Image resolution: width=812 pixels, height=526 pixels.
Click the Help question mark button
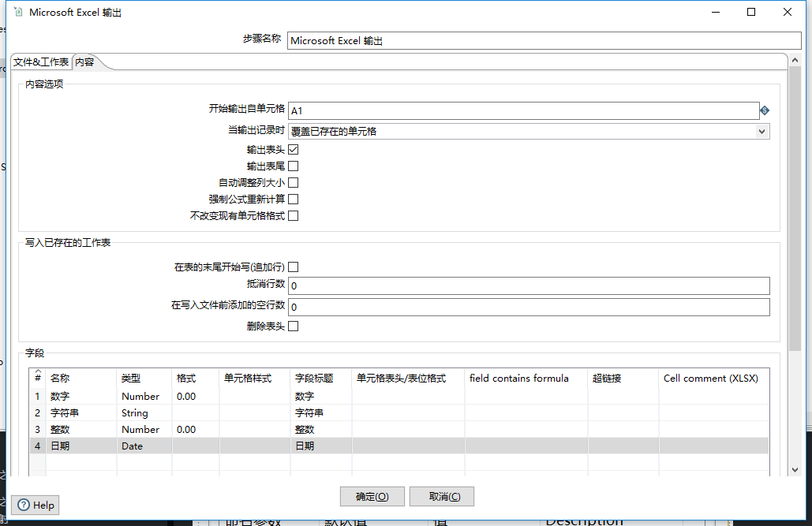pyautogui.click(x=36, y=505)
